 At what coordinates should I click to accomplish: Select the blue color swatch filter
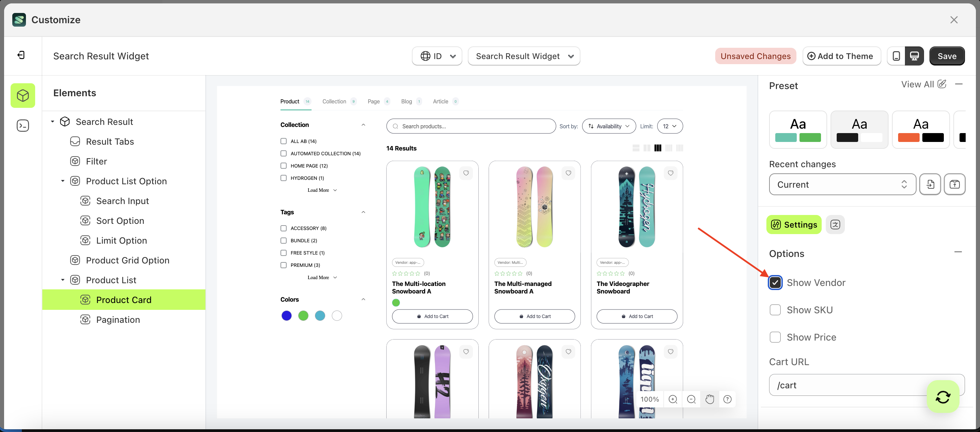287,316
